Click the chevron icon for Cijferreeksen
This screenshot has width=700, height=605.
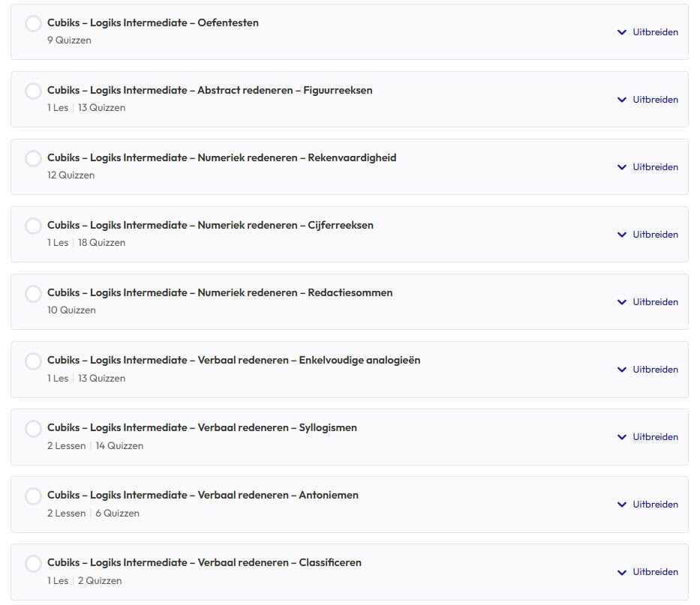tap(621, 235)
